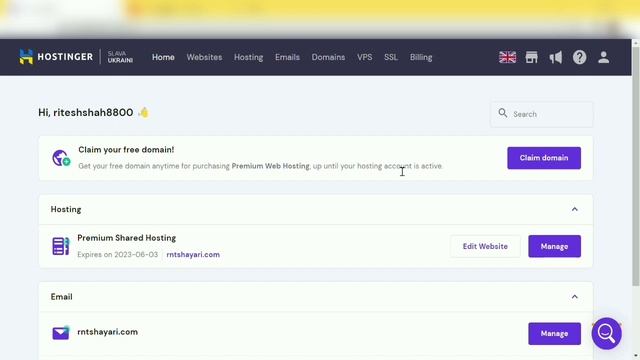Go to the Home menu

[x=163, y=57]
